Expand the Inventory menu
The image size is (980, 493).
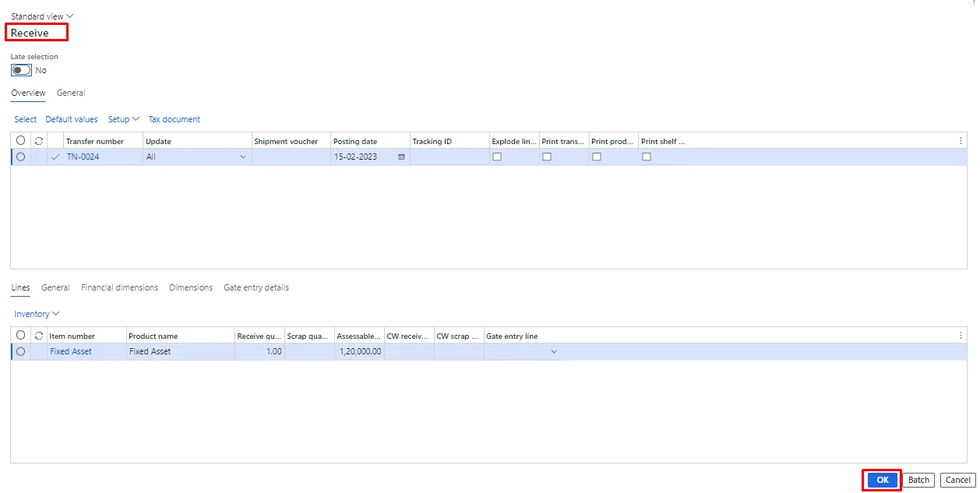click(x=37, y=314)
